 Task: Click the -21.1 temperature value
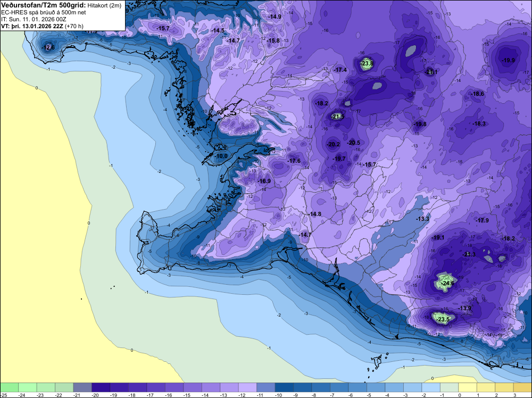431,72
